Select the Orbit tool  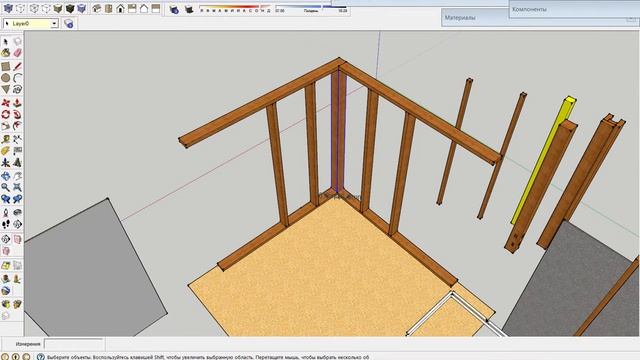[6, 176]
